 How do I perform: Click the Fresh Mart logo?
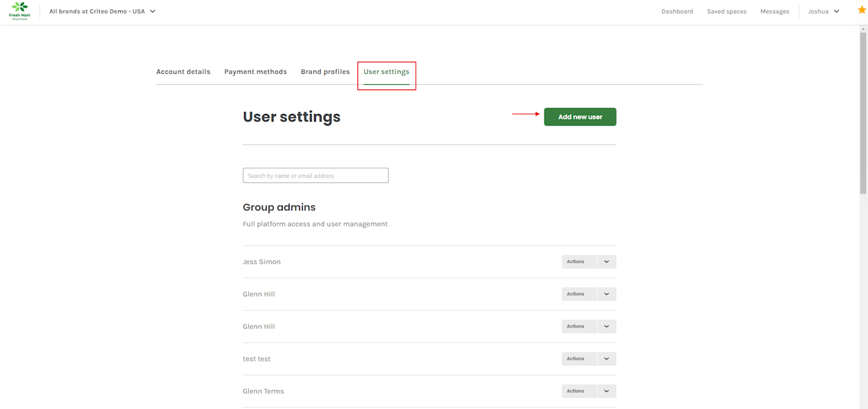tap(20, 11)
